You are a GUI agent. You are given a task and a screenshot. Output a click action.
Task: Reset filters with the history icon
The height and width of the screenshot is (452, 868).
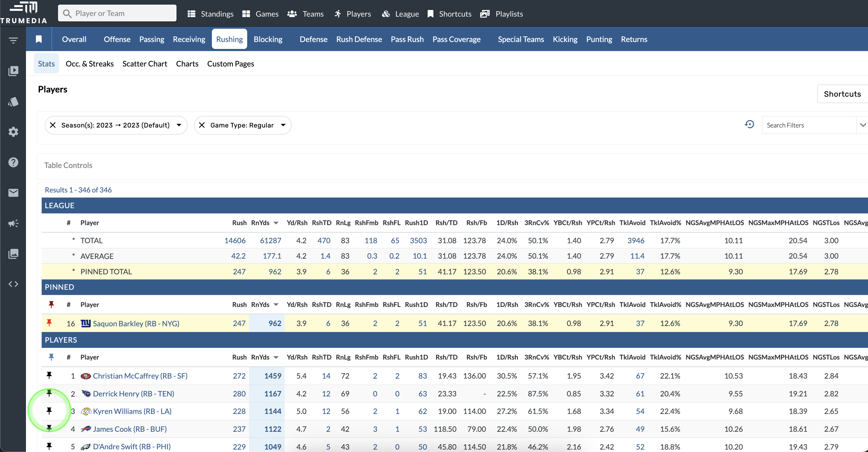click(x=749, y=124)
